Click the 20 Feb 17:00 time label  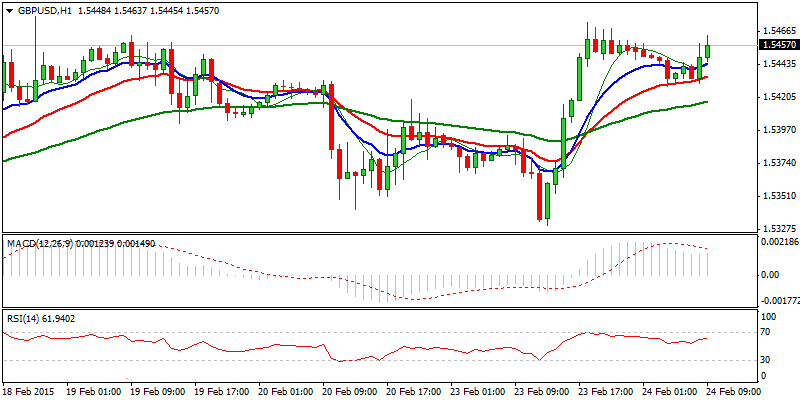413,391
